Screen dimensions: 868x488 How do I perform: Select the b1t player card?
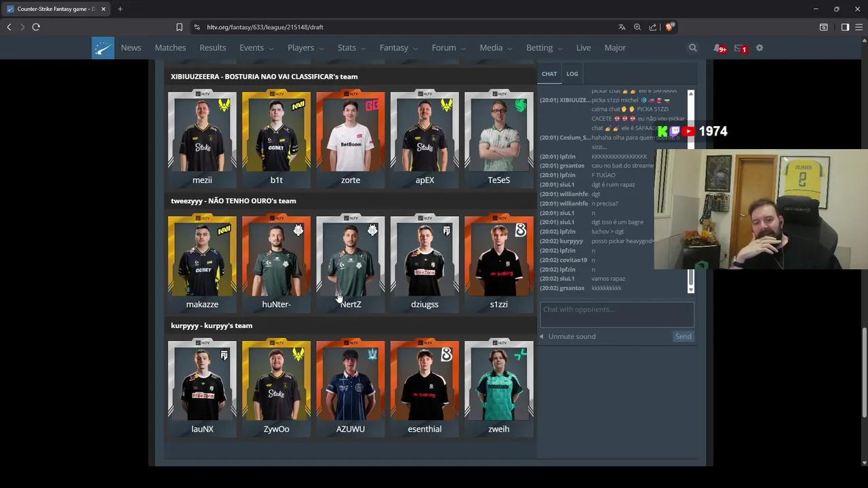[x=276, y=138]
